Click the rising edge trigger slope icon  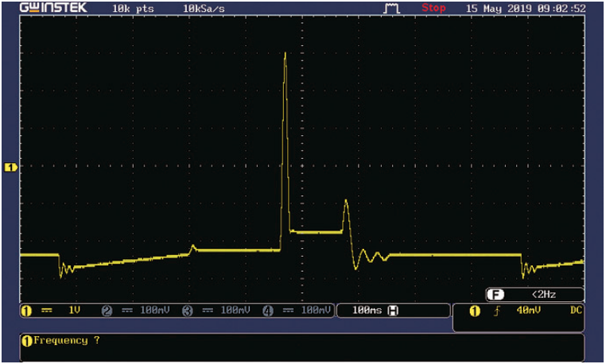(x=496, y=311)
